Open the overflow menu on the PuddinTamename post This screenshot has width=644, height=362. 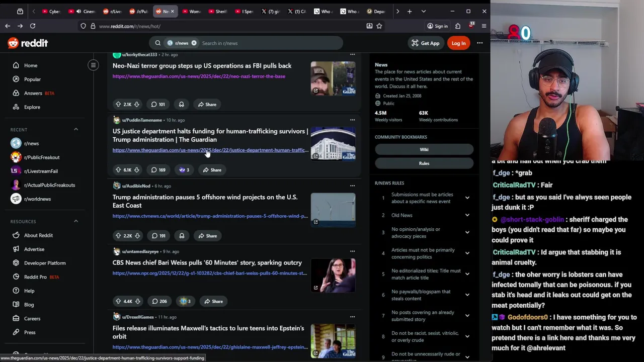click(352, 120)
